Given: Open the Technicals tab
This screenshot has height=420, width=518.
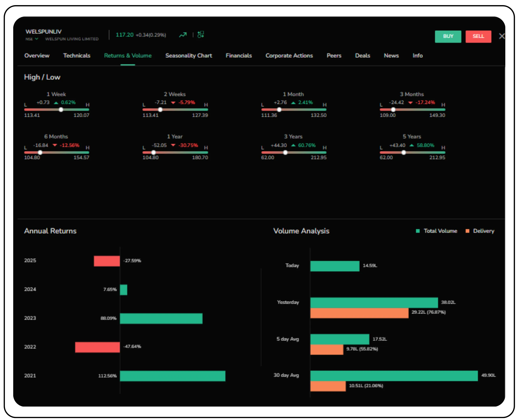Looking at the screenshot, I should point(76,56).
